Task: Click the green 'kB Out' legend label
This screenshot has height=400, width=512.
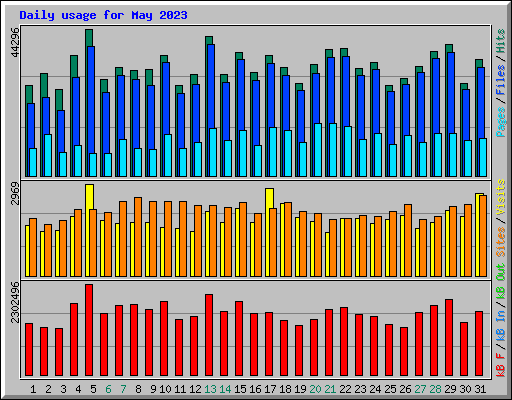Action: coord(501,282)
